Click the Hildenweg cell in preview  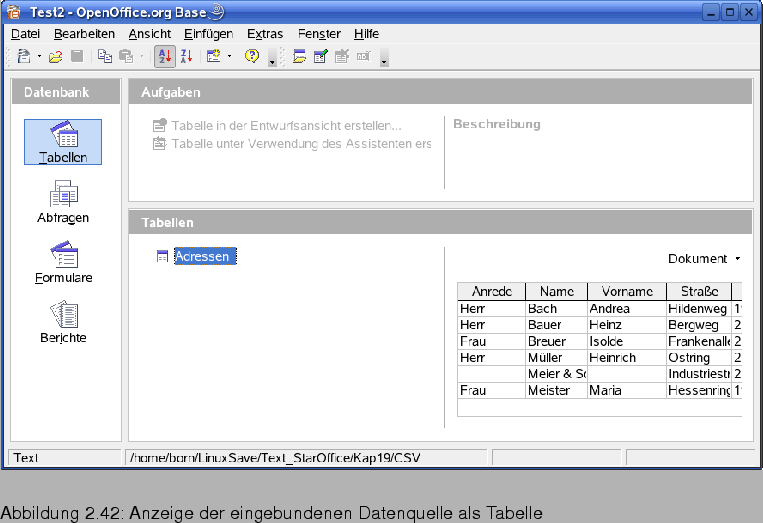point(699,308)
